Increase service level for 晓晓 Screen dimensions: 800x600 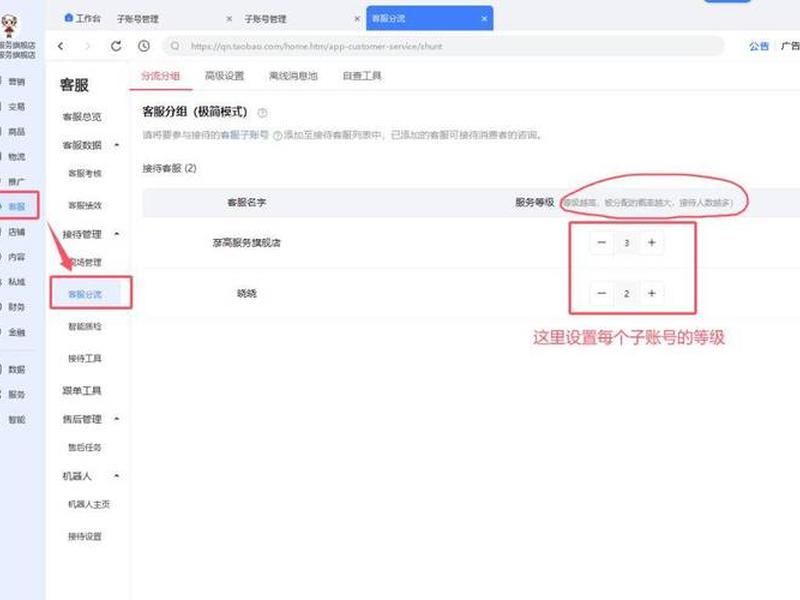652,293
